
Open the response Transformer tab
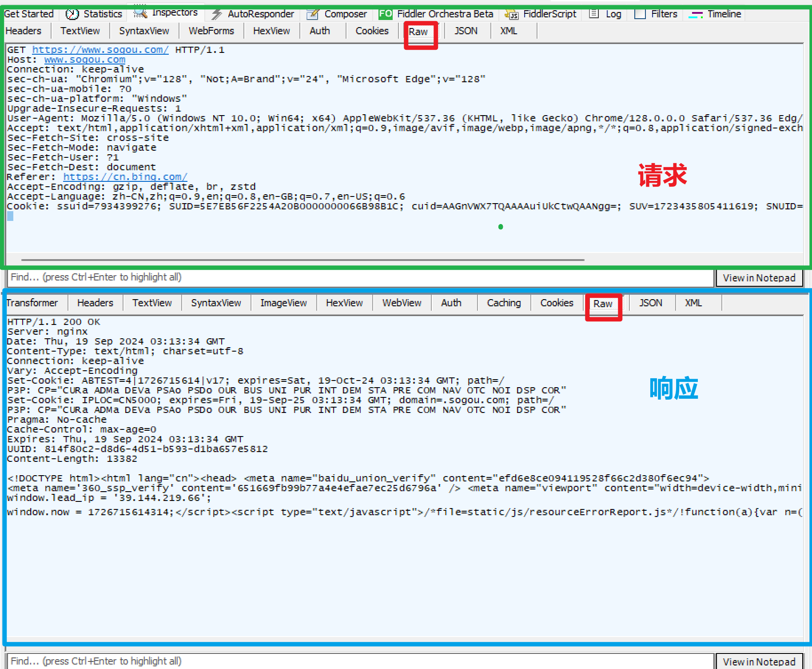32,303
